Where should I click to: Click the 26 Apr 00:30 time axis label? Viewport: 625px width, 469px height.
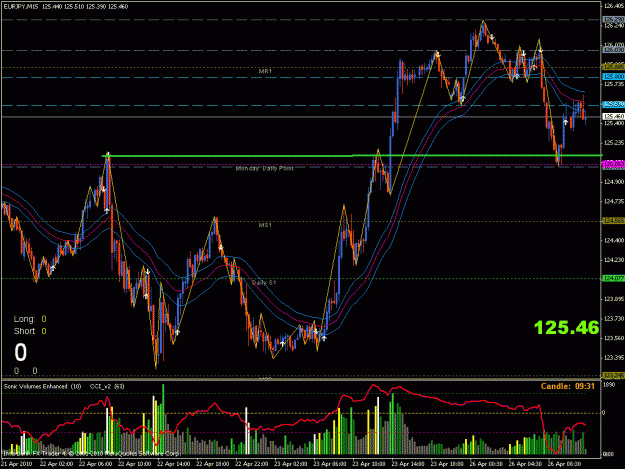point(486,464)
